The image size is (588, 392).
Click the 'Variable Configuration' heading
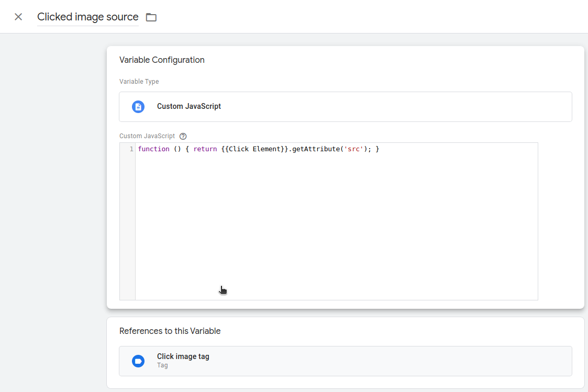(x=162, y=60)
